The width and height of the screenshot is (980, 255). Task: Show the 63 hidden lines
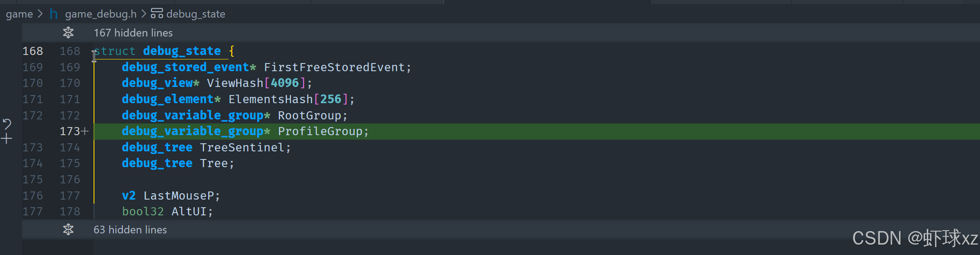130,230
